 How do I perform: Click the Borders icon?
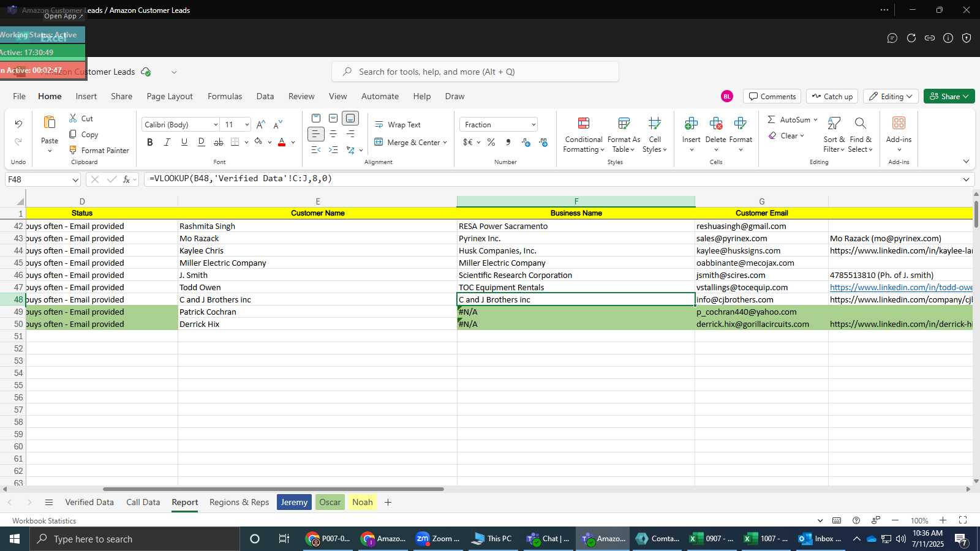coord(235,142)
